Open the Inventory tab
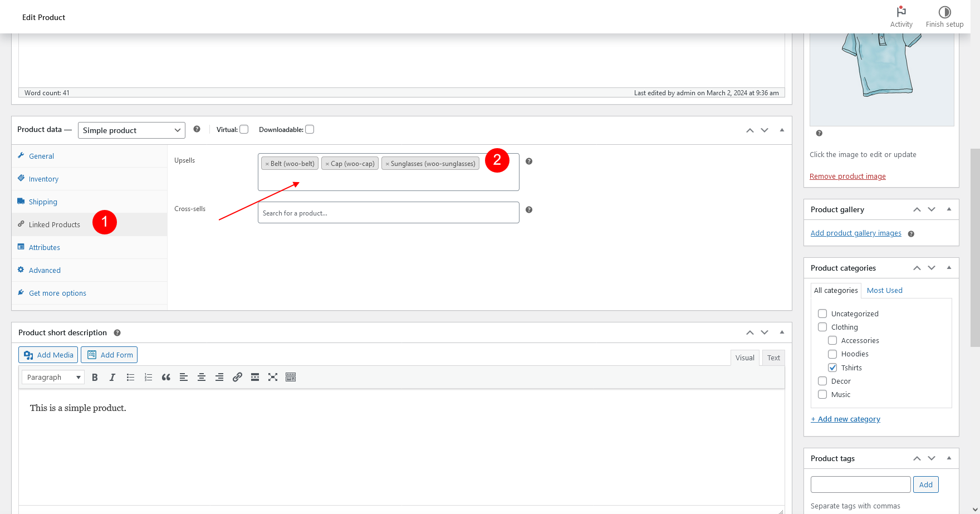Screen dimensions: 980x514 [43, 179]
